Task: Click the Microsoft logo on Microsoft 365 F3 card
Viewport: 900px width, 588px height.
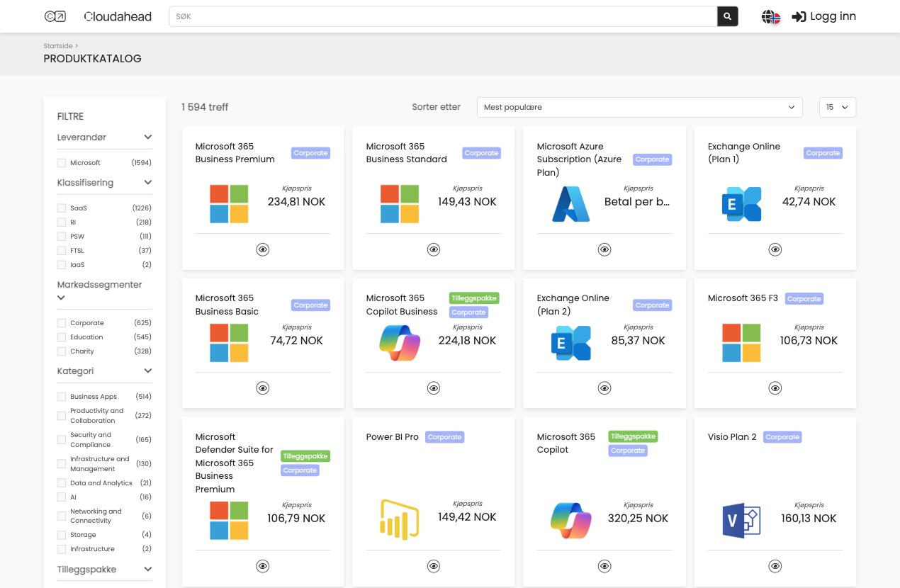Action: (741, 343)
